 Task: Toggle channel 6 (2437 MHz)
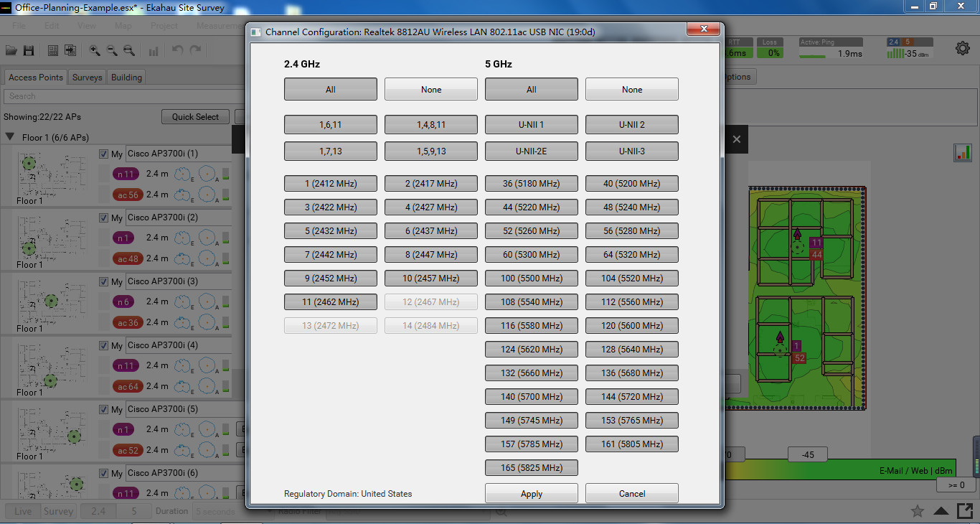(x=431, y=231)
